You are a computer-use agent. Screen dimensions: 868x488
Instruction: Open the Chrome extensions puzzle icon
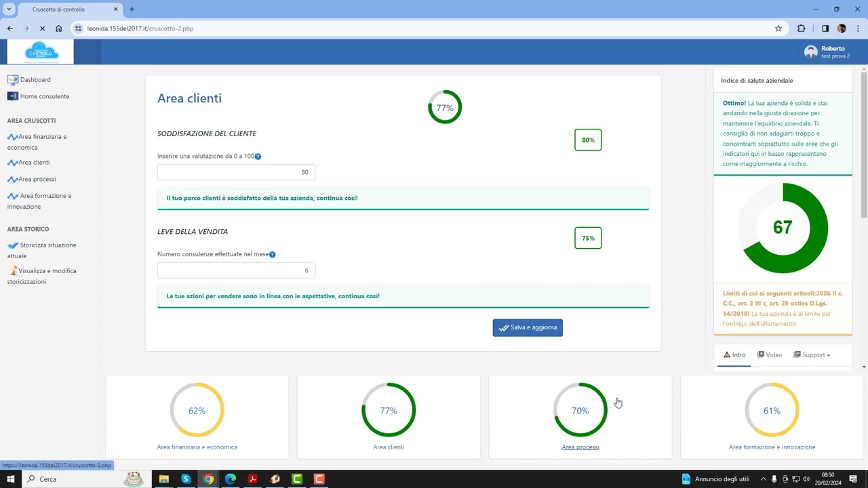click(x=801, y=28)
